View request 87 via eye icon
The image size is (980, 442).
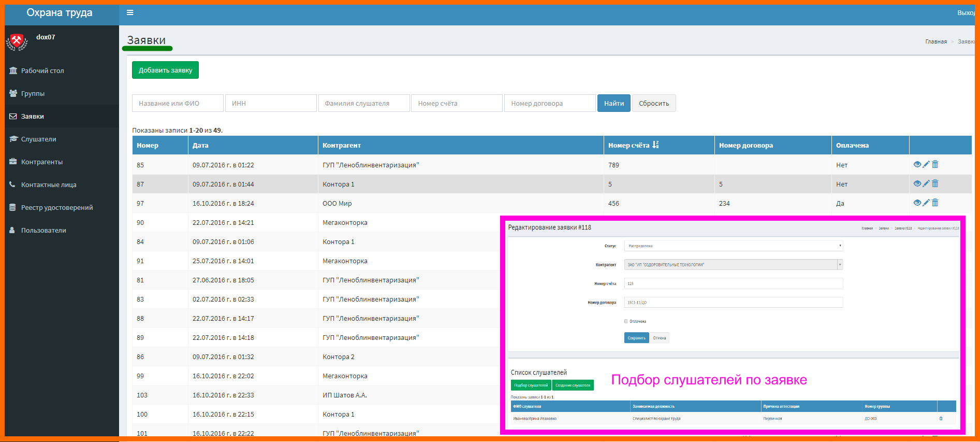coord(917,183)
